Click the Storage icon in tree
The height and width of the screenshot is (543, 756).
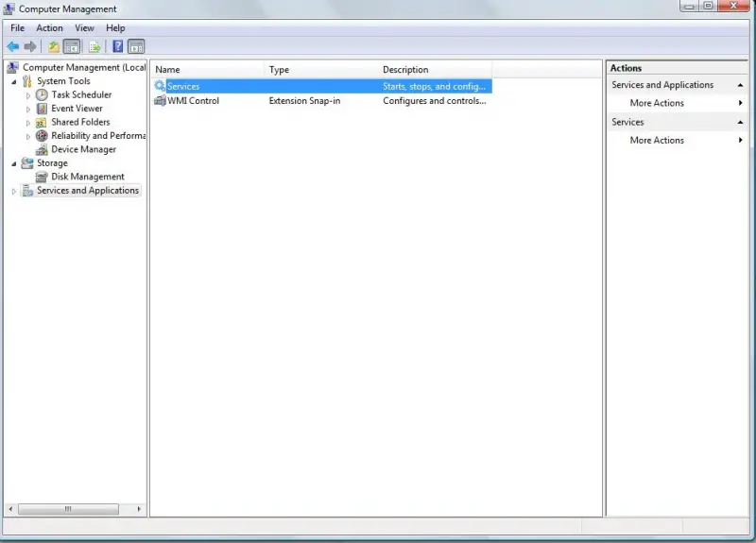27,163
